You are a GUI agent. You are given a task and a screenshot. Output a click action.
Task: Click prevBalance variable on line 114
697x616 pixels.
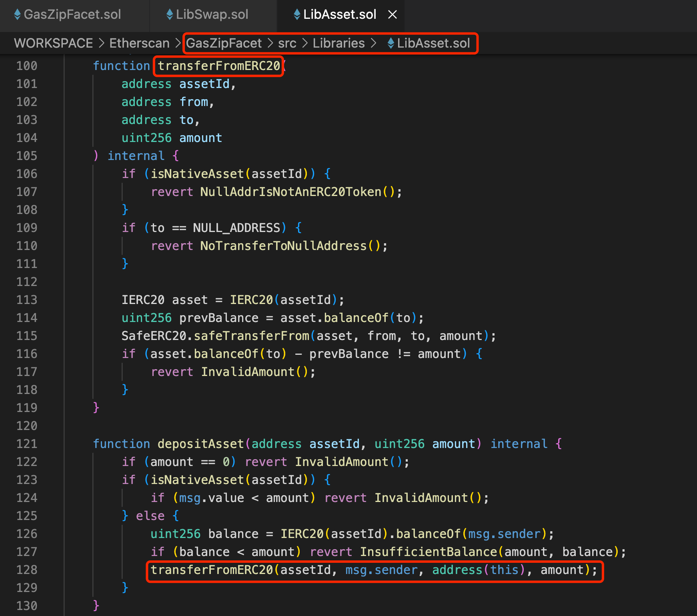click(219, 318)
